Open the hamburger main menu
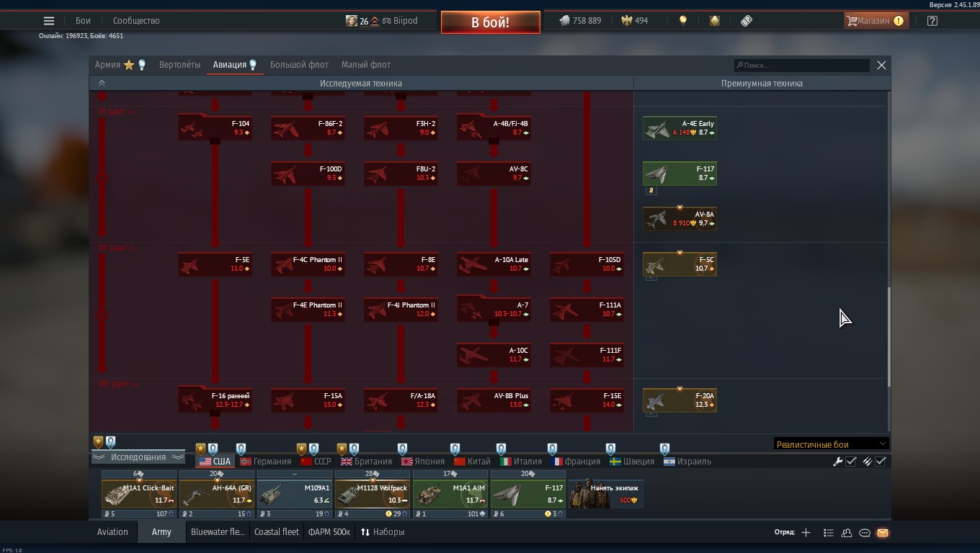The width and height of the screenshot is (980, 553). click(49, 21)
